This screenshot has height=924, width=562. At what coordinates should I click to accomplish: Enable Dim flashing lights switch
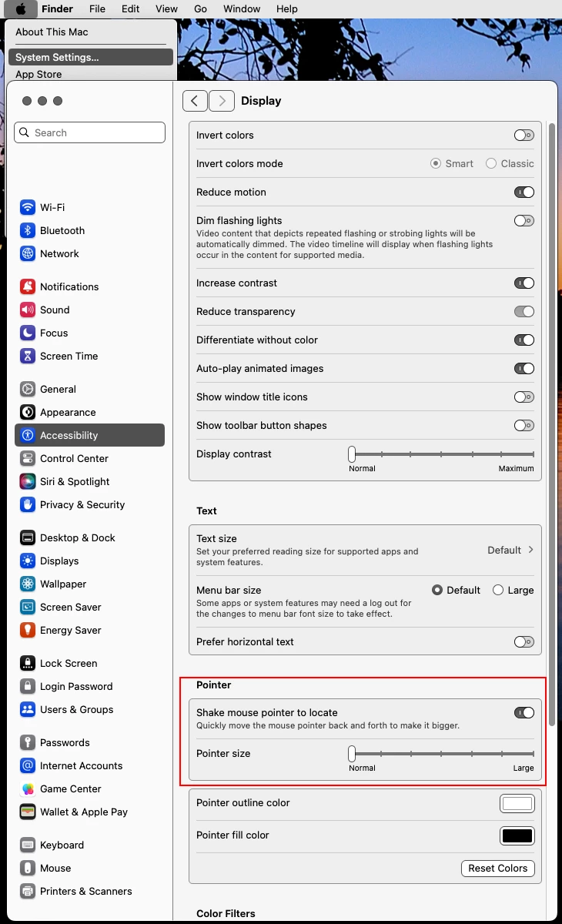point(524,220)
